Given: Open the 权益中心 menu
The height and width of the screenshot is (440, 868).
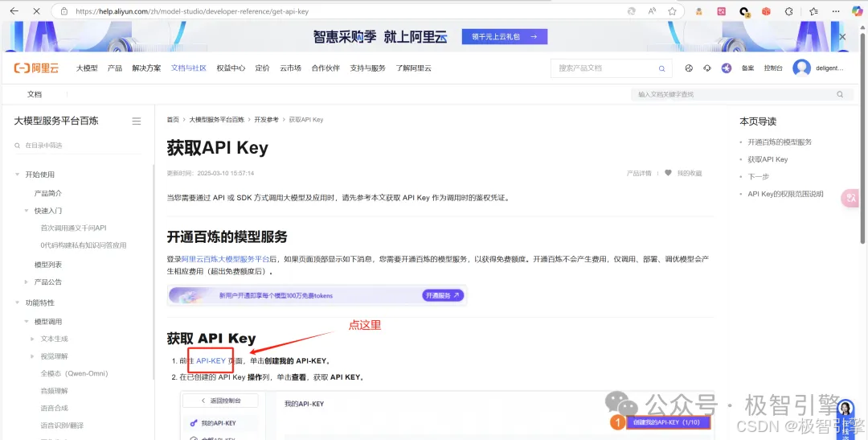Looking at the screenshot, I should tap(231, 68).
